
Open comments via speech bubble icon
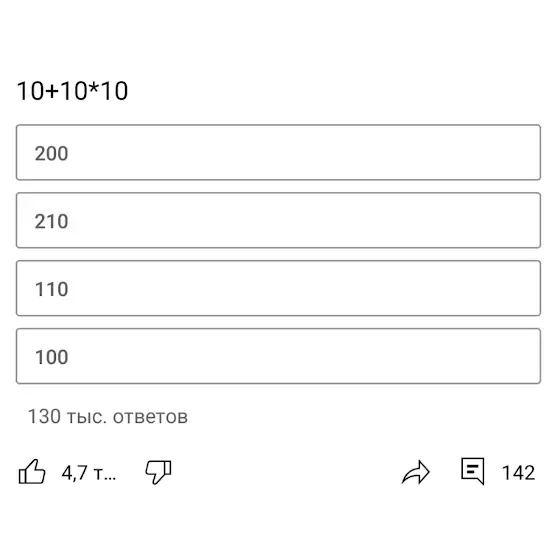[x=472, y=471]
